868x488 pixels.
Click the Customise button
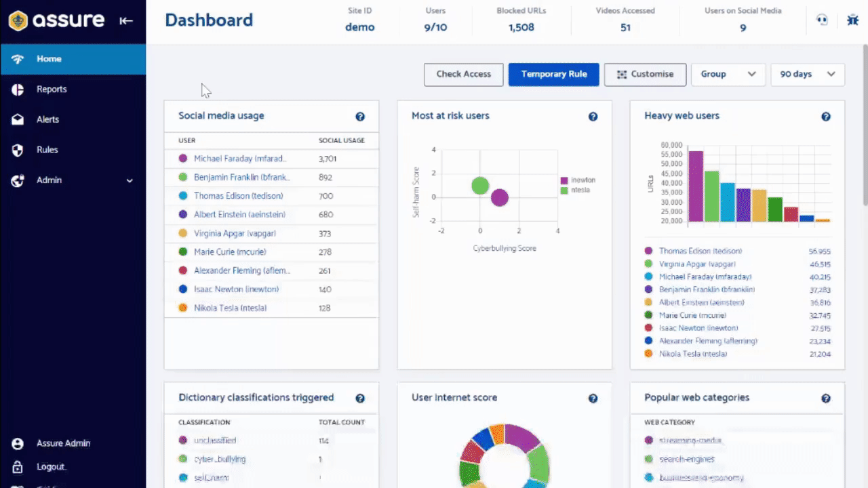tap(645, 75)
